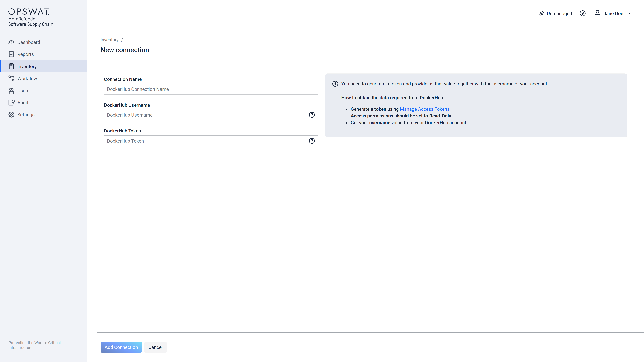Click the Dashboard gauge icon
This screenshot has height=362, width=644.
(11, 42)
